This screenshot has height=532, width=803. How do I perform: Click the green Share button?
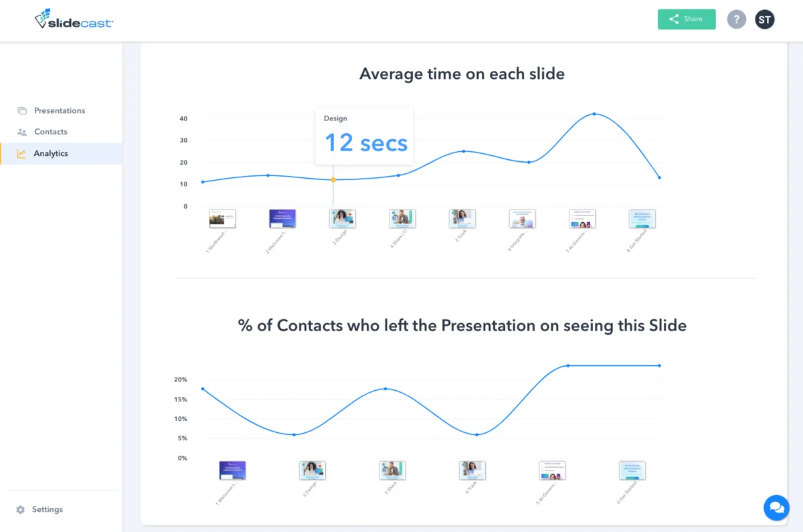(x=686, y=19)
